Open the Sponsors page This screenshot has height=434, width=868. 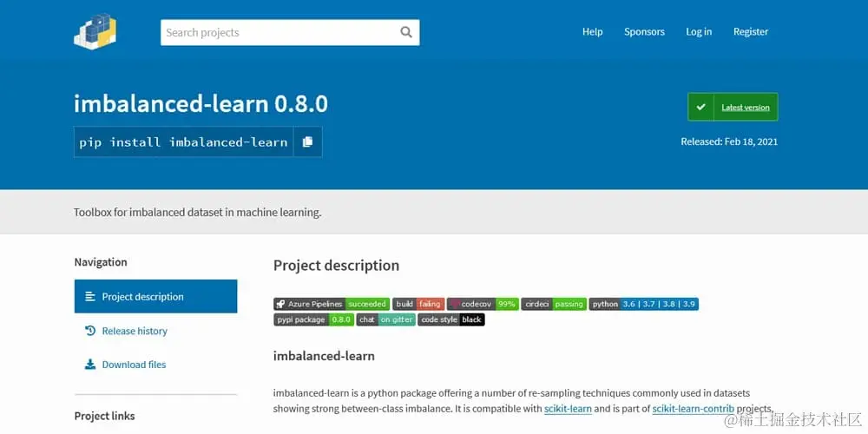(x=644, y=31)
